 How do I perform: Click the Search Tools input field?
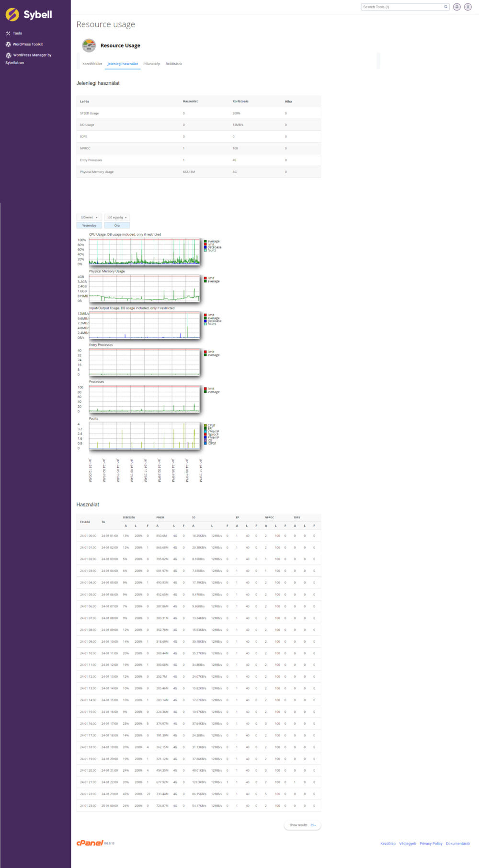click(401, 7)
